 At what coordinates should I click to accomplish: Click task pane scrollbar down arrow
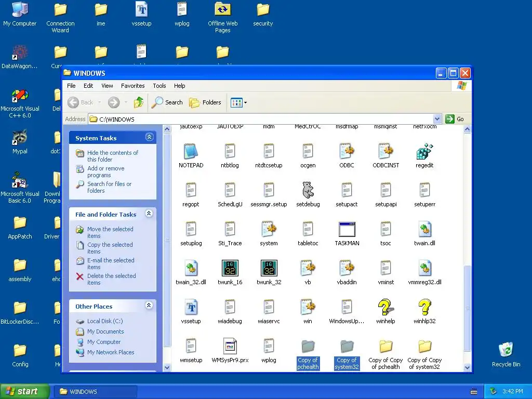[x=167, y=367]
